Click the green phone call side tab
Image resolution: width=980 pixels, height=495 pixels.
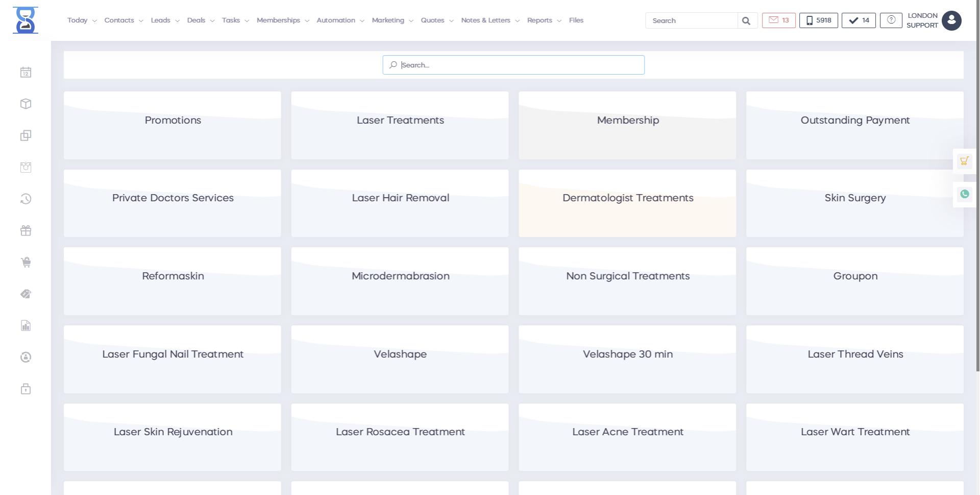pos(964,194)
